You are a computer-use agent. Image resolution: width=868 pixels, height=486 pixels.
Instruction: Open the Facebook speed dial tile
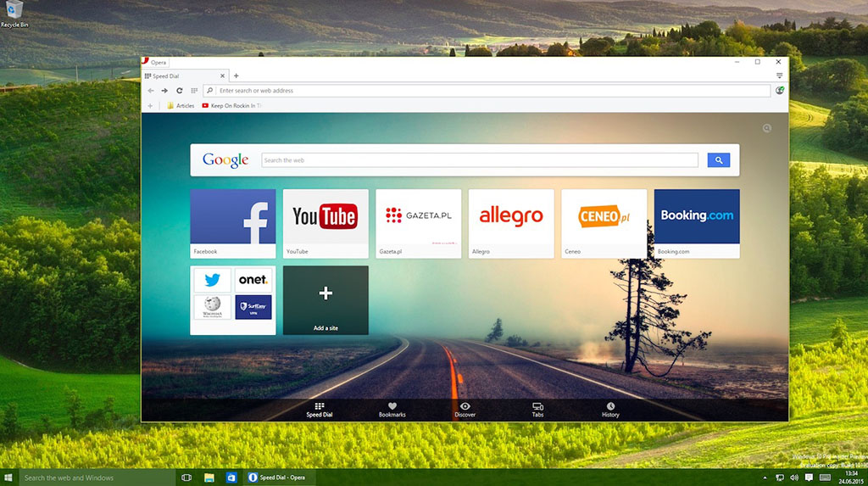click(x=233, y=223)
